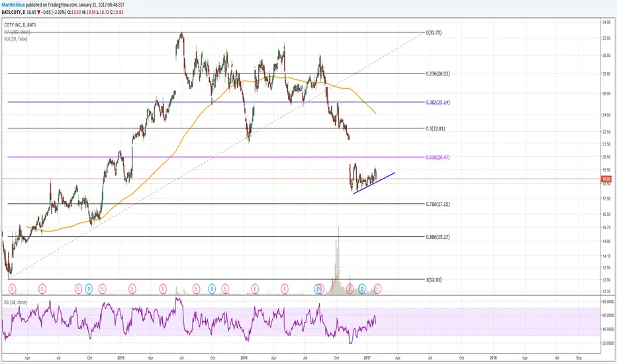
Task: Select the COTY INC, D, BATS legend title
Action: click(20, 24)
